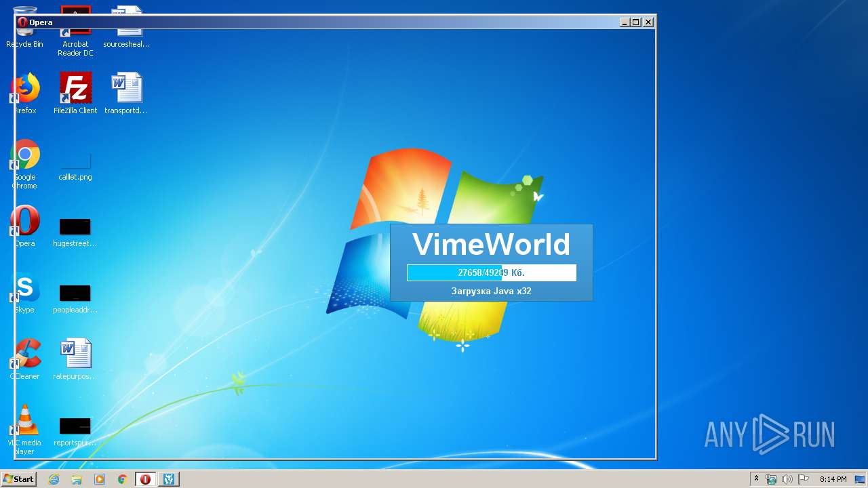868x488 pixels.
Task: Open the Start menu
Action: [x=18, y=479]
